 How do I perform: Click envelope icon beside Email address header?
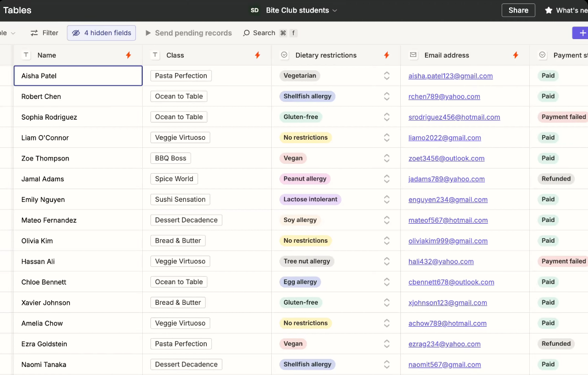pyautogui.click(x=414, y=55)
